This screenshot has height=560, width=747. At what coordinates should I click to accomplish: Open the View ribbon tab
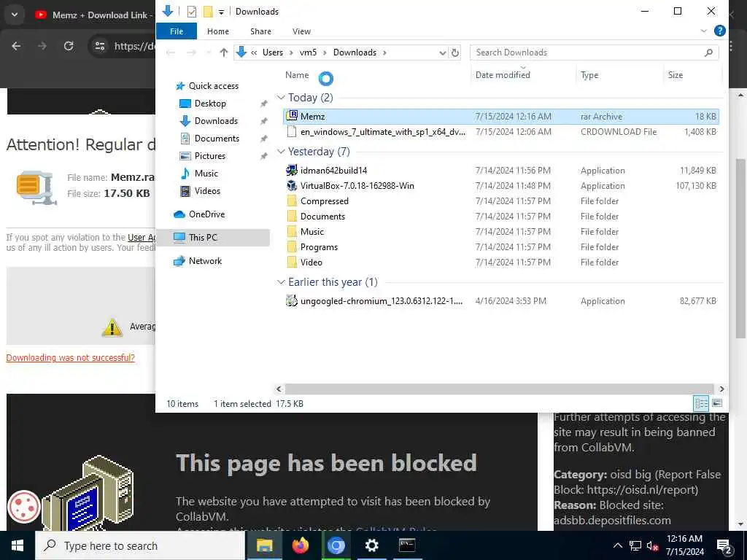[301, 31]
